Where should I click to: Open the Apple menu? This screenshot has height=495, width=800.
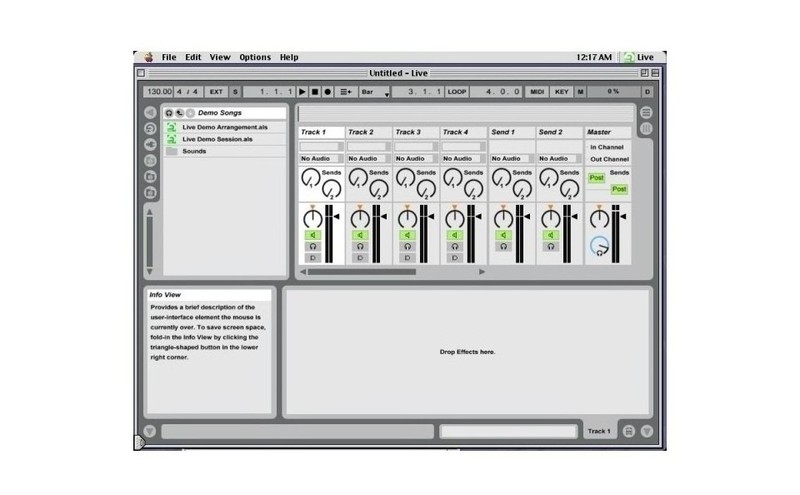point(148,57)
